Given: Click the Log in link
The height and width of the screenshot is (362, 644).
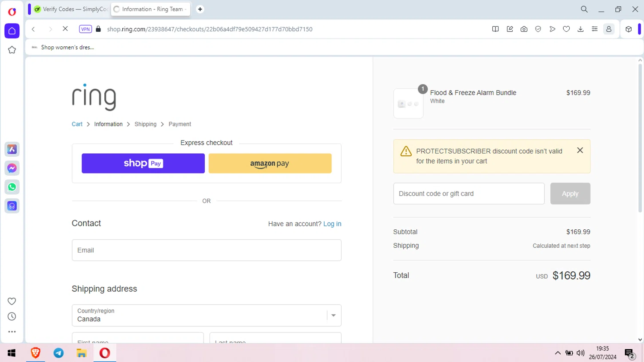Looking at the screenshot, I should click(x=332, y=224).
